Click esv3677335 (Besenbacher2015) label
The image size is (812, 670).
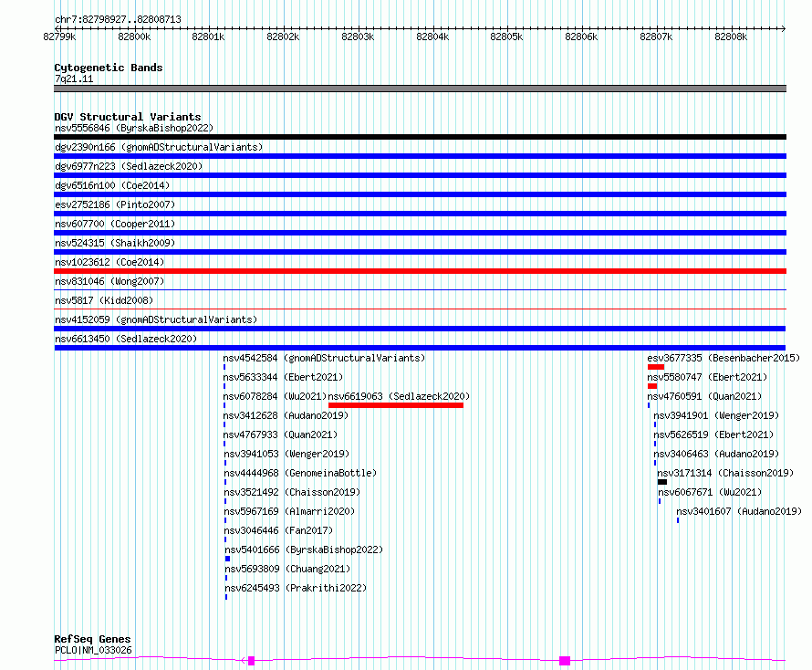[x=724, y=358]
